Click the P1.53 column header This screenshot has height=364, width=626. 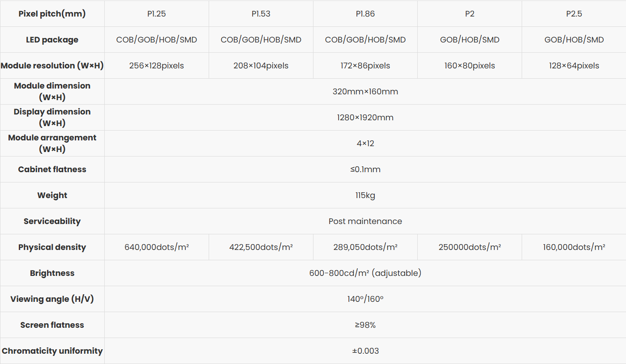[x=261, y=14]
